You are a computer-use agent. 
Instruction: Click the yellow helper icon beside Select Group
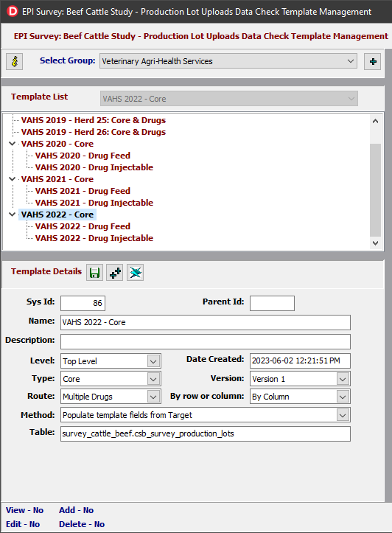14,61
